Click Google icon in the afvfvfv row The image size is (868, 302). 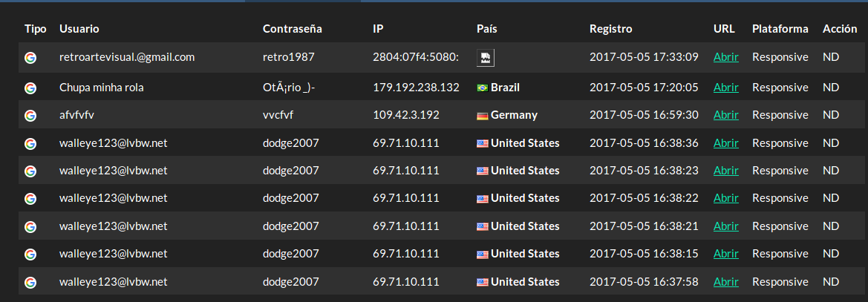point(30,115)
